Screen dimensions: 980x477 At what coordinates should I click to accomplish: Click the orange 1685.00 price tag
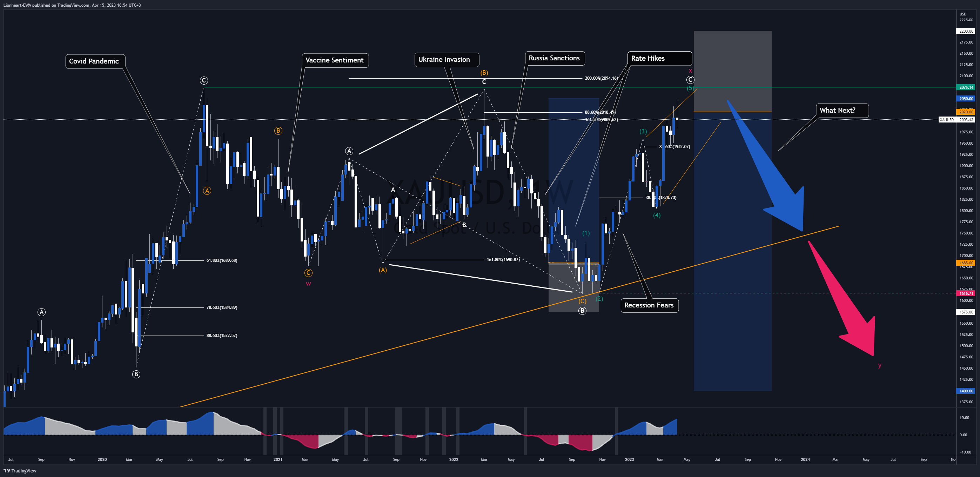click(x=966, y=263)
